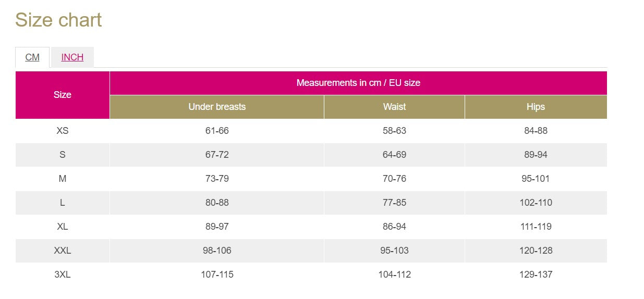Select the 3XL size row label
This screenshot has height=299, width=644.
pyautogui.click(x=63, y=275)
